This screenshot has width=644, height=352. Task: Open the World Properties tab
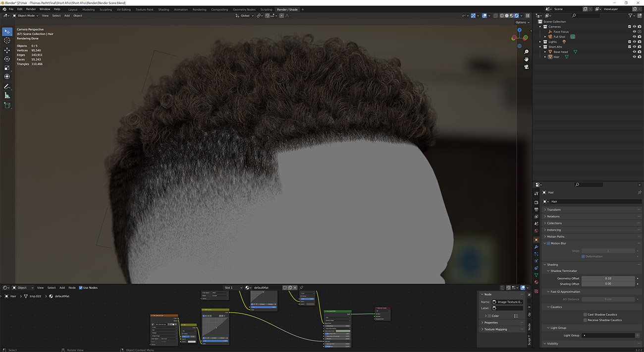[537, 231]
